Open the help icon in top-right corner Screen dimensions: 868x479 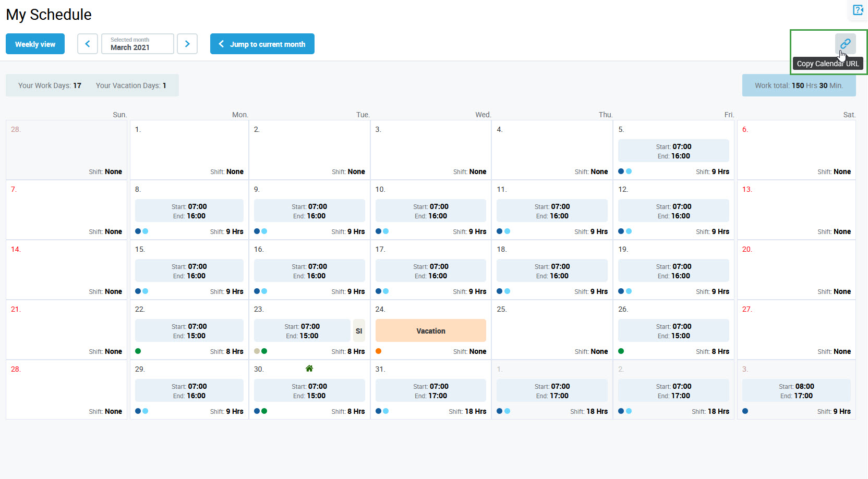click(858, 10)
